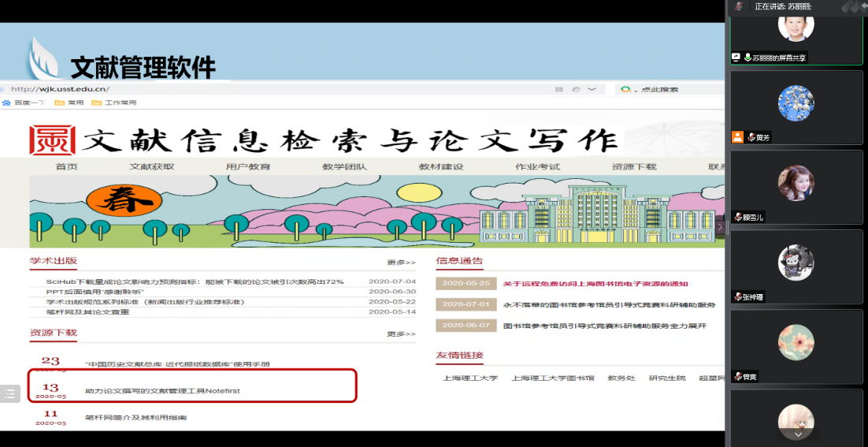Open the 文献获取 navigation menu

[152, 167]
